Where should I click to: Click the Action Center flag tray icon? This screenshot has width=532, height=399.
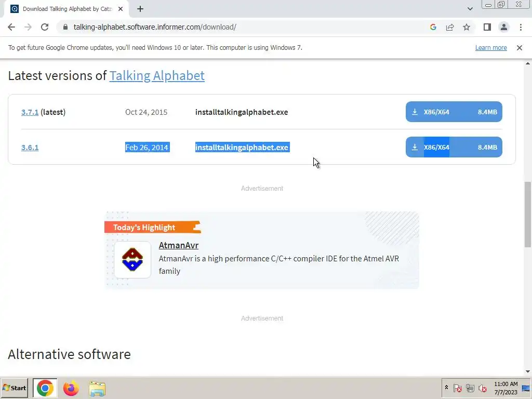(457, 388)
